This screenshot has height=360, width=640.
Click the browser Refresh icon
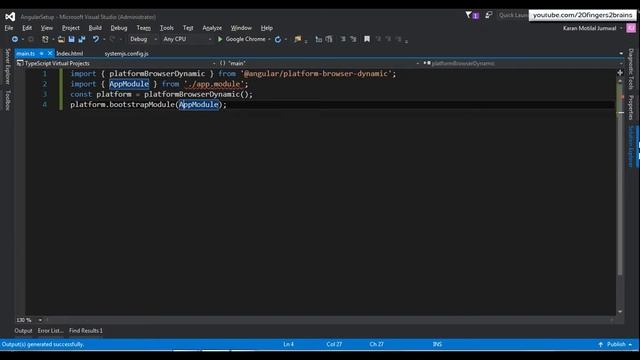click(x=278, y=39)
